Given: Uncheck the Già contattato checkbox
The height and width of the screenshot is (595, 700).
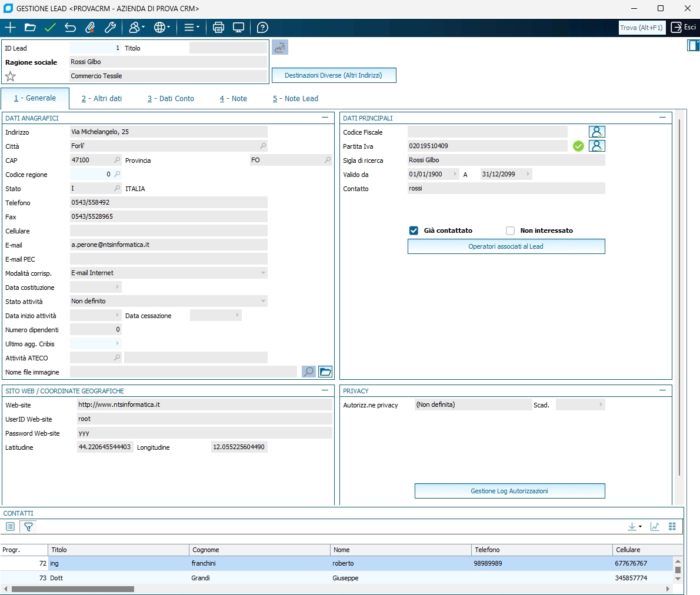Looking at the screenshot, I should tap(414, 230).
